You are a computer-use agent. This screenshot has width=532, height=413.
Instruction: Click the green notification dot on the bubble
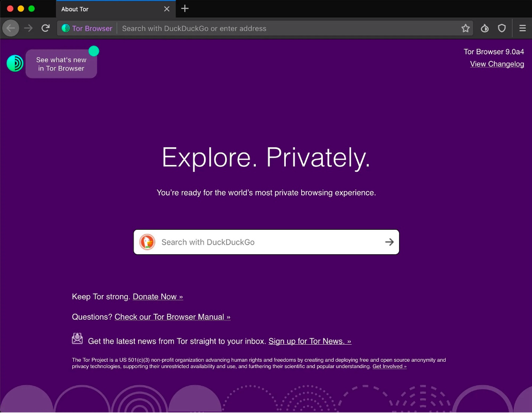(x=94, y=51)
